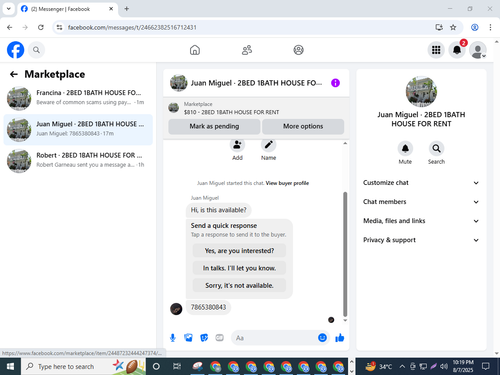Open View buyer profile link
The width and height of the screenshot is (500, 375).
pos(287,183)
